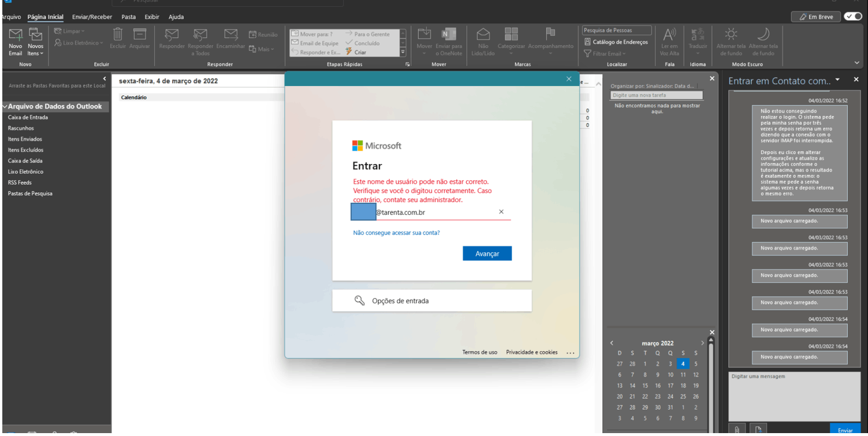The height and width of the screenshot is (436, 868).
Task: Open the Ajuda tab
Action: coord(176,17)
